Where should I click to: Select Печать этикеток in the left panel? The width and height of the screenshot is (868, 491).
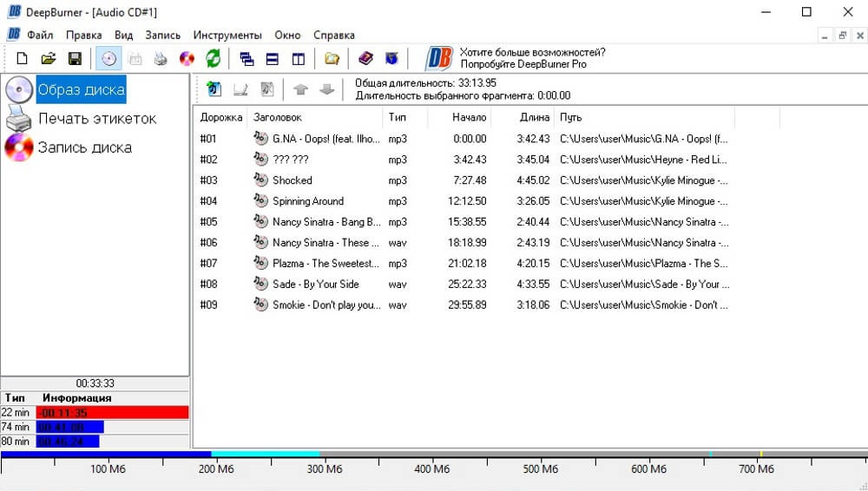click(x=97, y=119)
